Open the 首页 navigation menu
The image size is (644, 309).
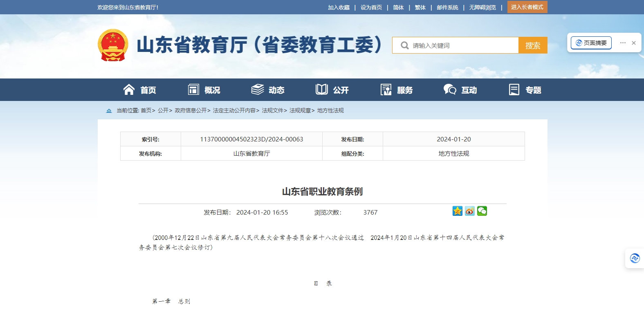pyautogui.click(x=140, y=90)
